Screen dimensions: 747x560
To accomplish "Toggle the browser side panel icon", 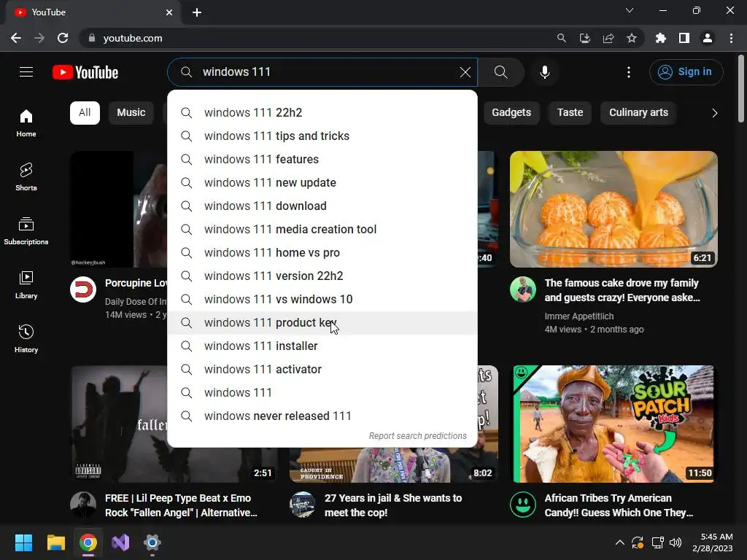I will click(684, 38).
